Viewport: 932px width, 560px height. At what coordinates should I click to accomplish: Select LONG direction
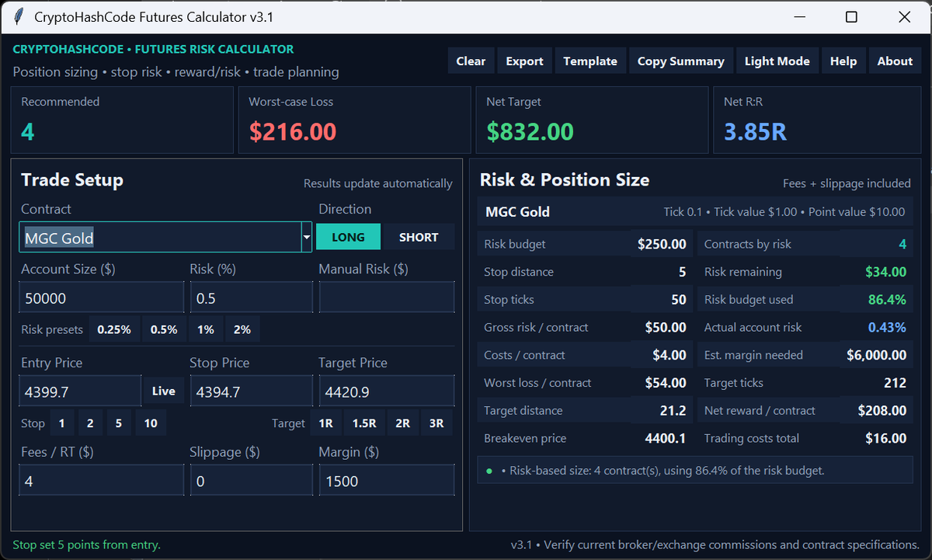[x=348, y=237]
